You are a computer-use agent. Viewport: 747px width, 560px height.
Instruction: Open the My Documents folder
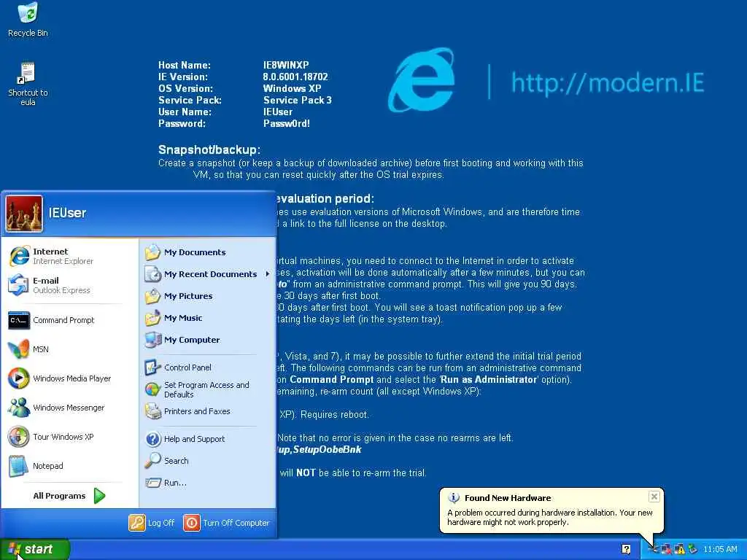pos(208,252)
